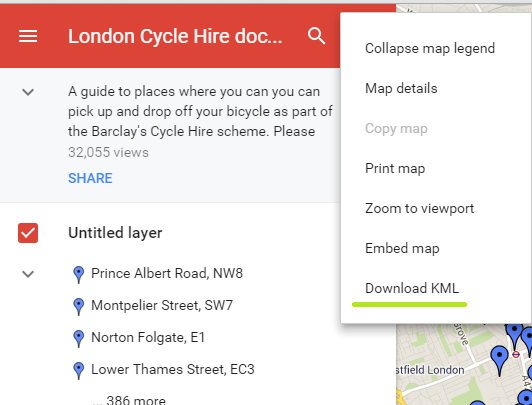Collapse the map description chevron
Image resolution: width=532 pixels, height=405 pixels.
pos(28,92)
